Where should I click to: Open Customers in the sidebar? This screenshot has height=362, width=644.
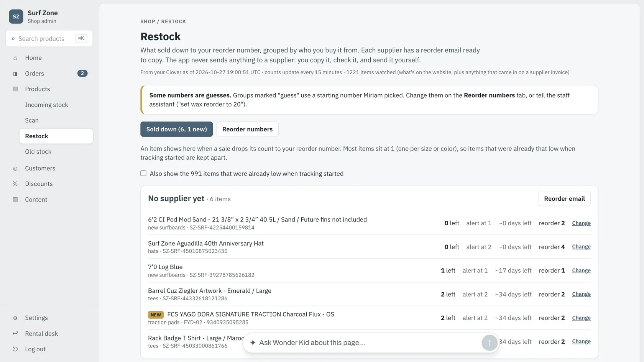tap(49, 168)
